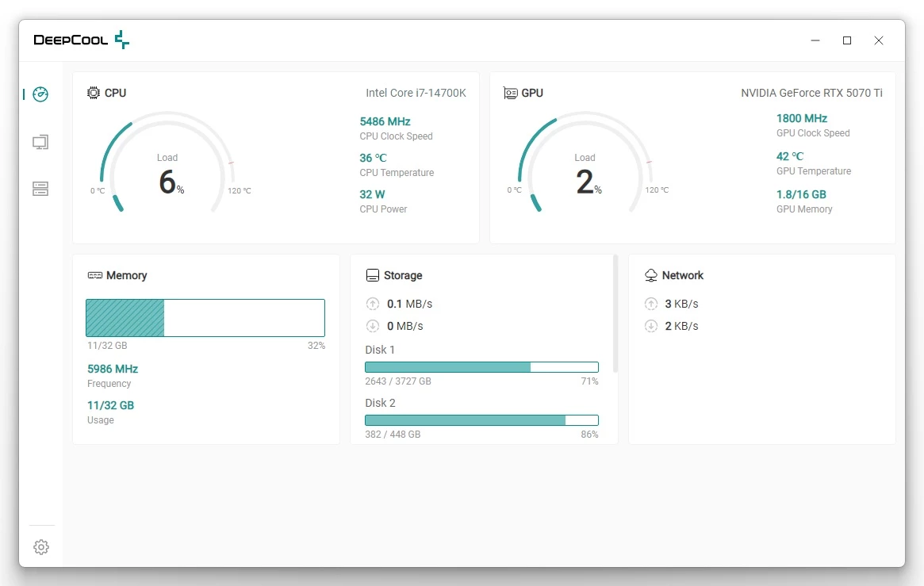Screen dimensions: 924x586
Task: Click the memory usage bar
Action: (205, 318)
